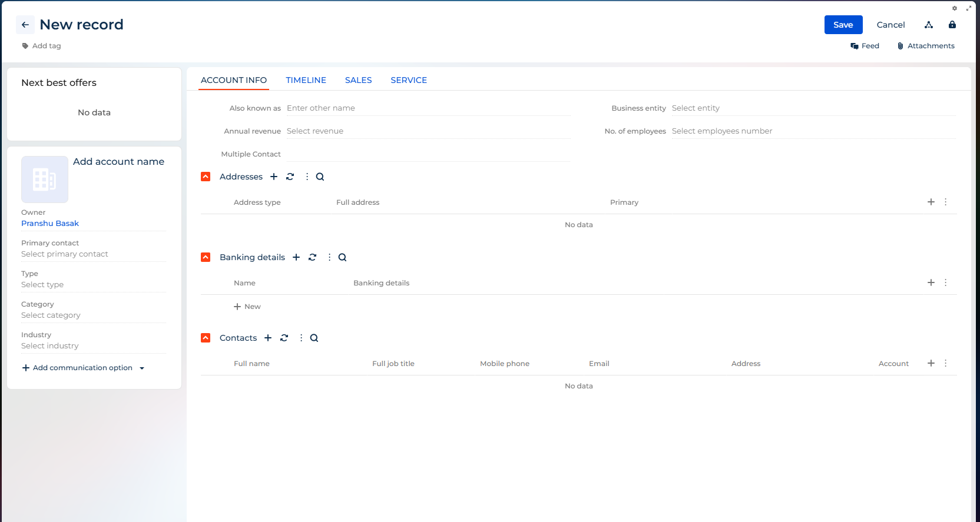Open Contacts section more options menu
This screenshot has width=980, height=522.
pos(301,338)
